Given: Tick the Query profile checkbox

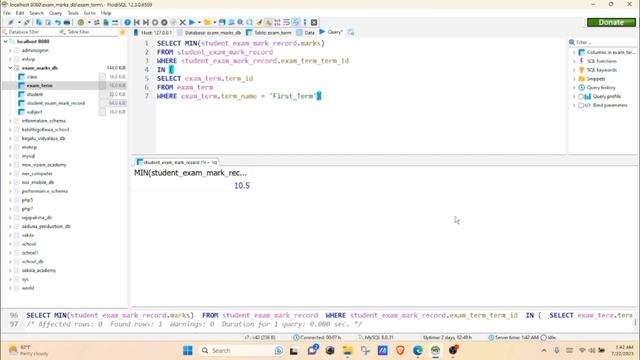Looking at the screenshot, I should [581, 96].
